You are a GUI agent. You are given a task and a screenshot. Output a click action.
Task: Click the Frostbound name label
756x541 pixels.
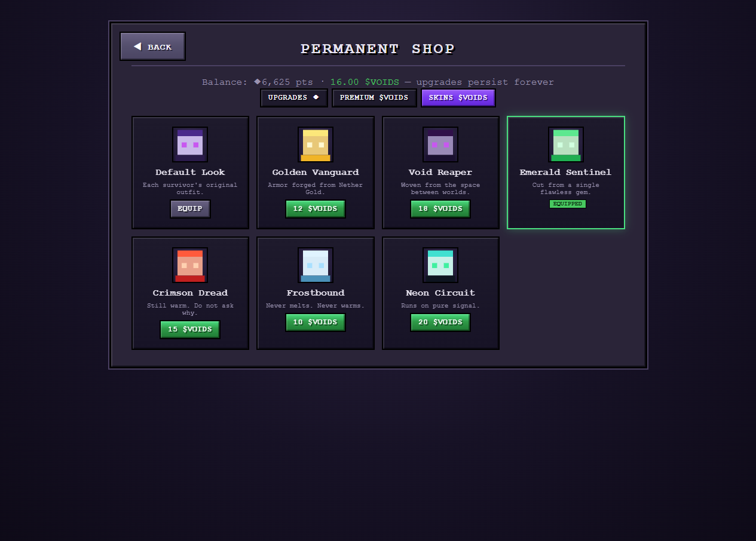pos(316,293)
